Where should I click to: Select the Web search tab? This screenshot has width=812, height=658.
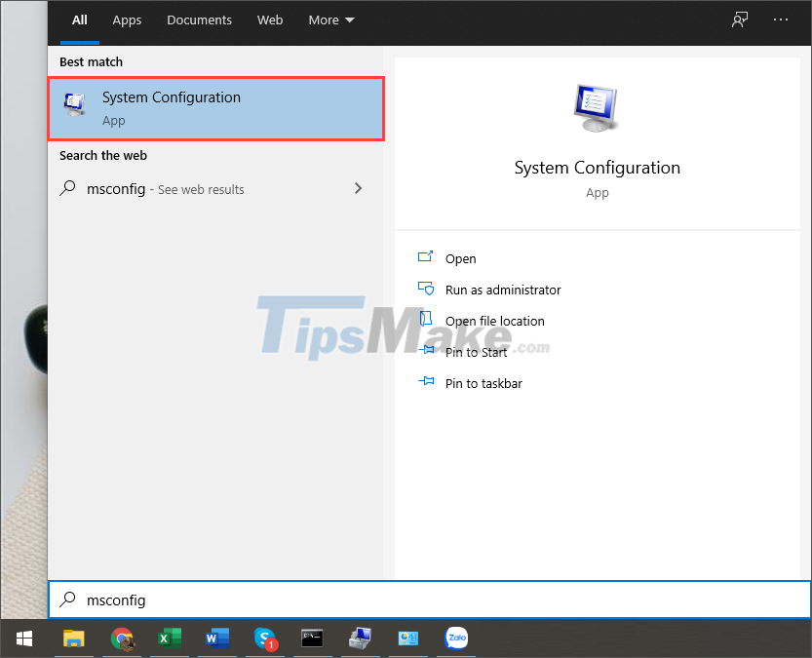[x=270, y=19]
